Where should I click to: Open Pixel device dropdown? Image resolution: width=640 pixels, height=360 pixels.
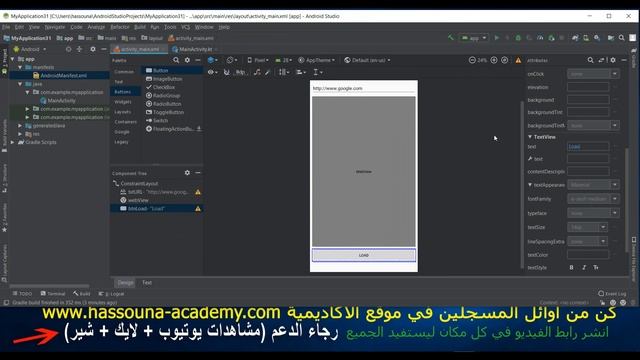coord(258,60)
